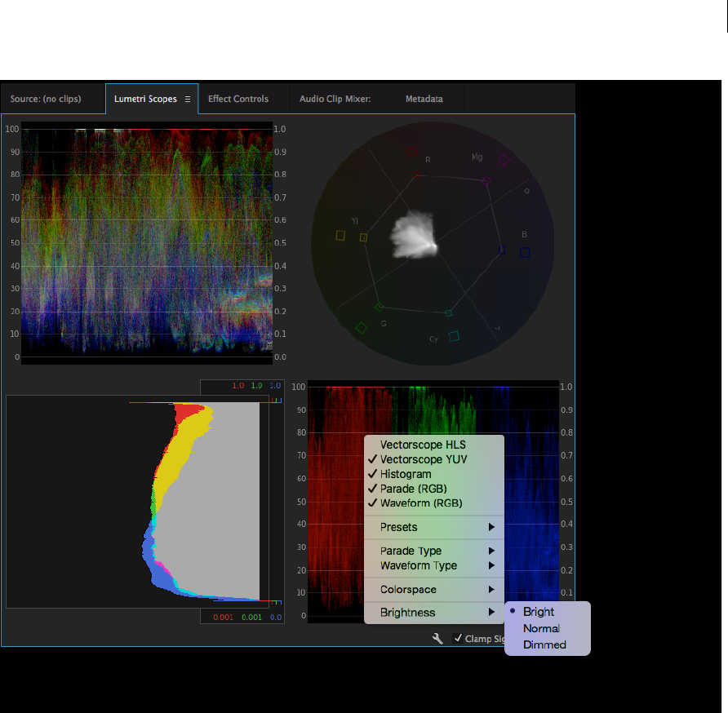Toggle the Clamp Signal checkbox
The image size is (728, 713).
[x=458, y=638]
